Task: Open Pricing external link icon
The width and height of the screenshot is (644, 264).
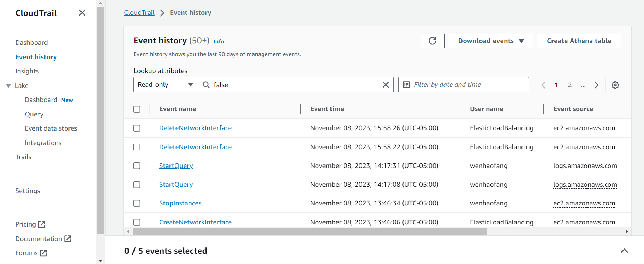Action: coord(42,224)
